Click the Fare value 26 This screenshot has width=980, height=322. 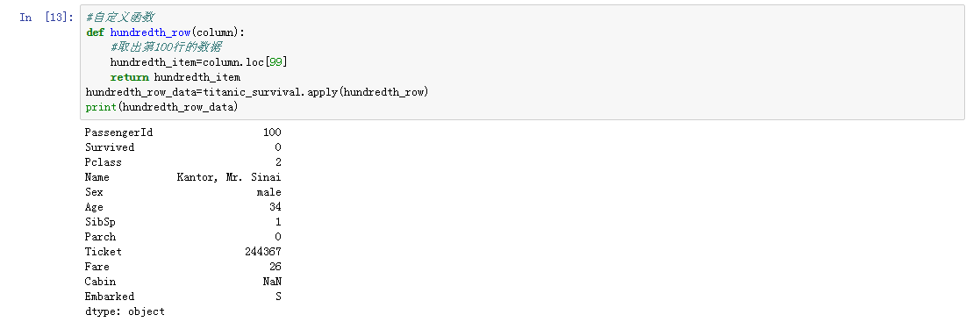pos(275,267)
